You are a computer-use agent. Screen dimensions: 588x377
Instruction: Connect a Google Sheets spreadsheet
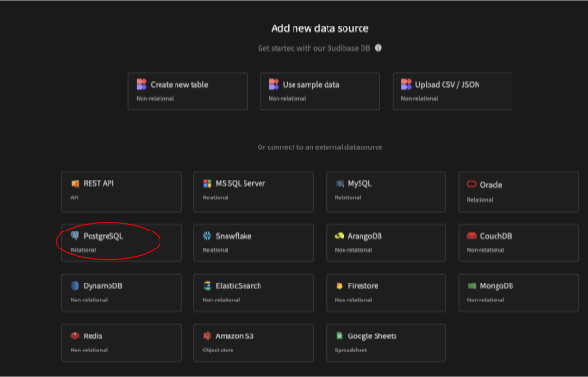(x=386, y=343)
